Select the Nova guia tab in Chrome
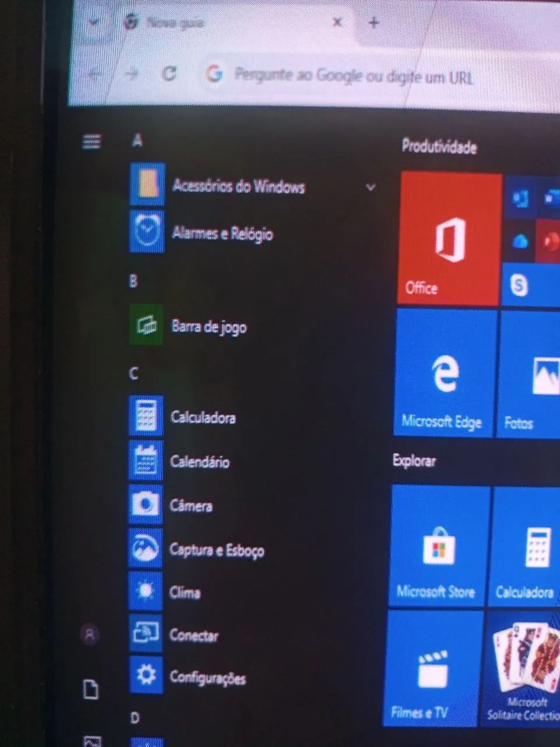Image resolution: width=560 pixels, height=747 pixels. [233, 23]
